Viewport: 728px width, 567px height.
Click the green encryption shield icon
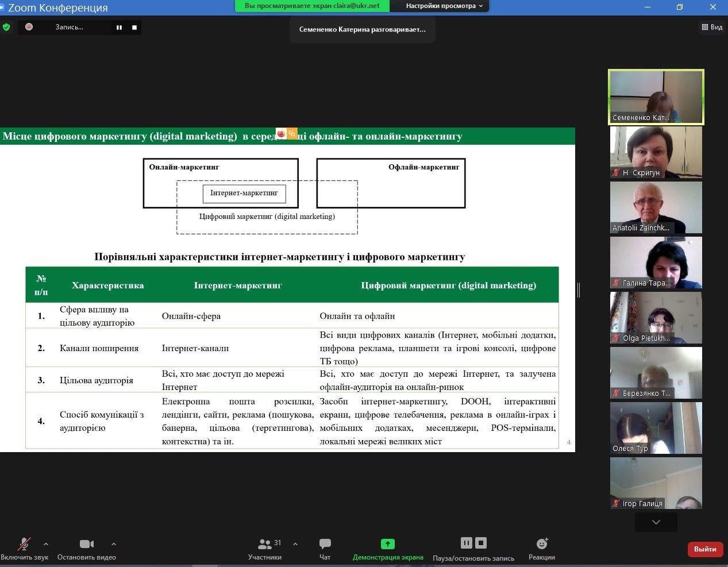click(x=6, y=27)
